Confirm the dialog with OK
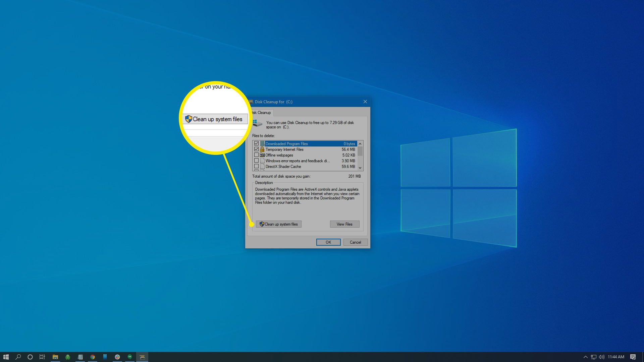 point(328,242)
